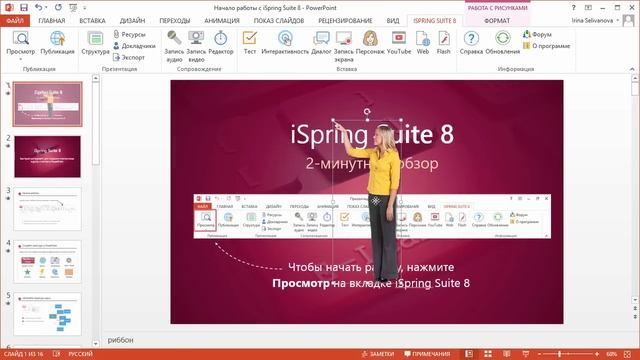Switch to Normal view in status bar
The image size is (640, 360).
pyautogui.click(x=469, y=354)
